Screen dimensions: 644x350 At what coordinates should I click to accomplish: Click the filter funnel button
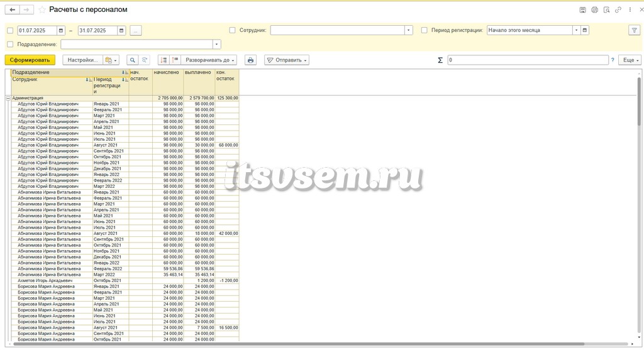(634, 30)
